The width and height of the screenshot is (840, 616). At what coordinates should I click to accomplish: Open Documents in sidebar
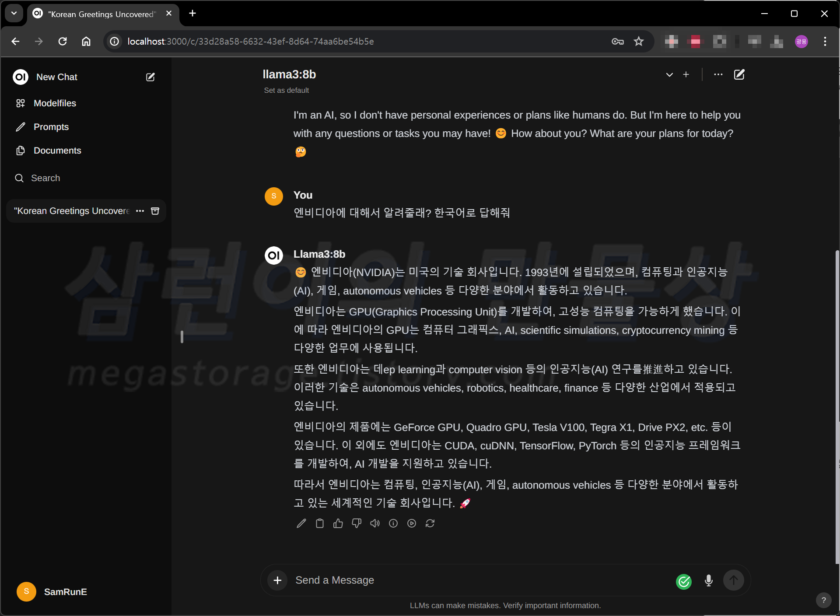57,150
